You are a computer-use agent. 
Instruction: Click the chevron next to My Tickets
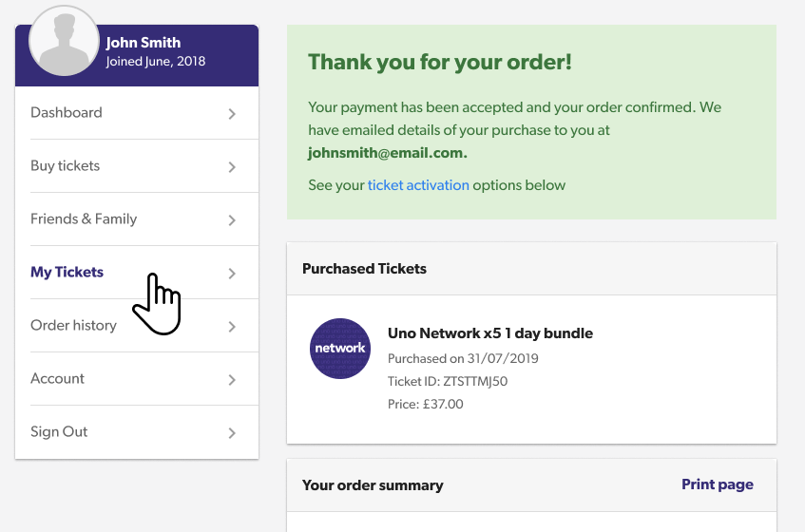232,274
